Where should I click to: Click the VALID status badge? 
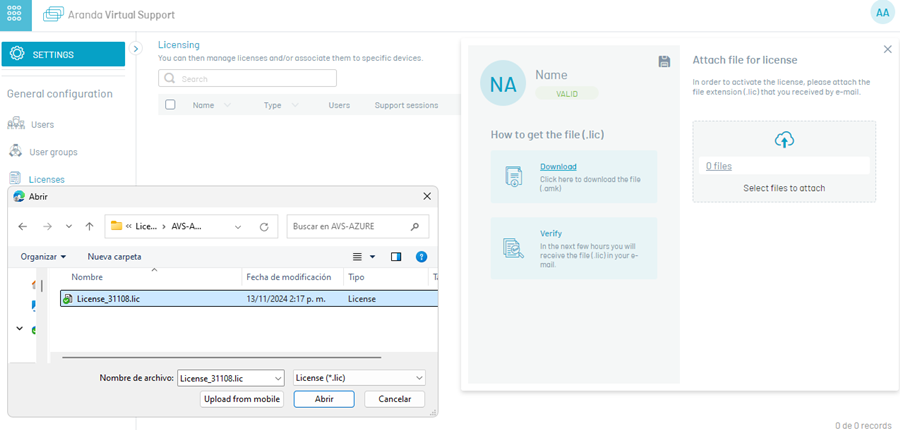(567, 94)
